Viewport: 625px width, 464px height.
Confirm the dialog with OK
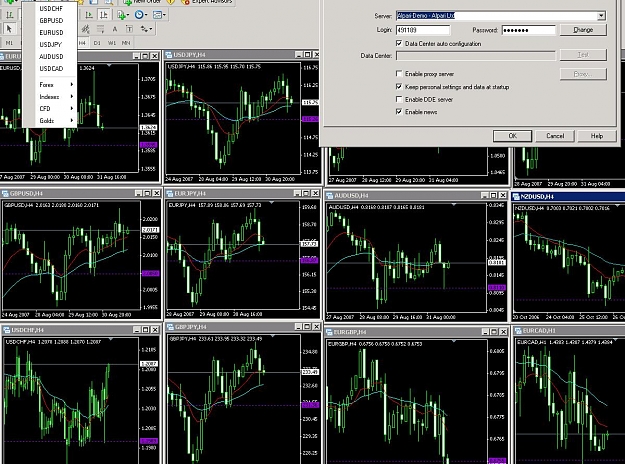pos(512,136)
